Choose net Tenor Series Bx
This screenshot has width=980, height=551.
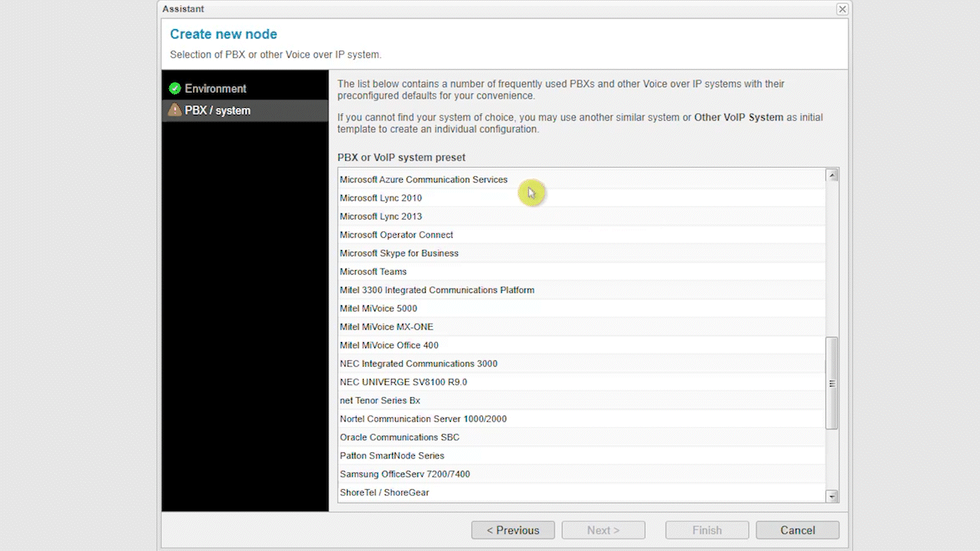click(x=582, y=400)
